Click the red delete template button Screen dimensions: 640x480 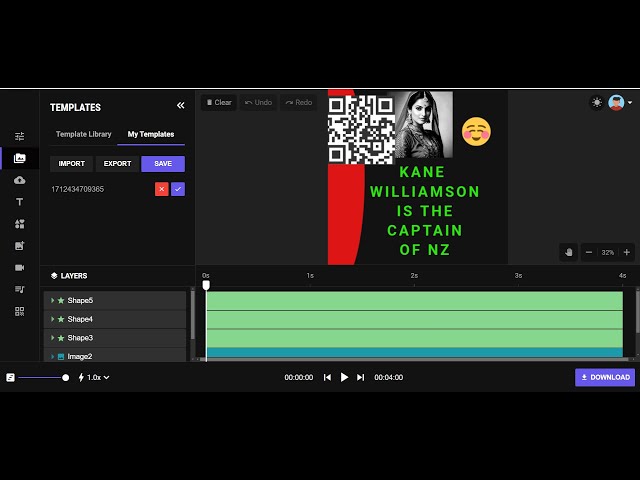pos(162,189)
